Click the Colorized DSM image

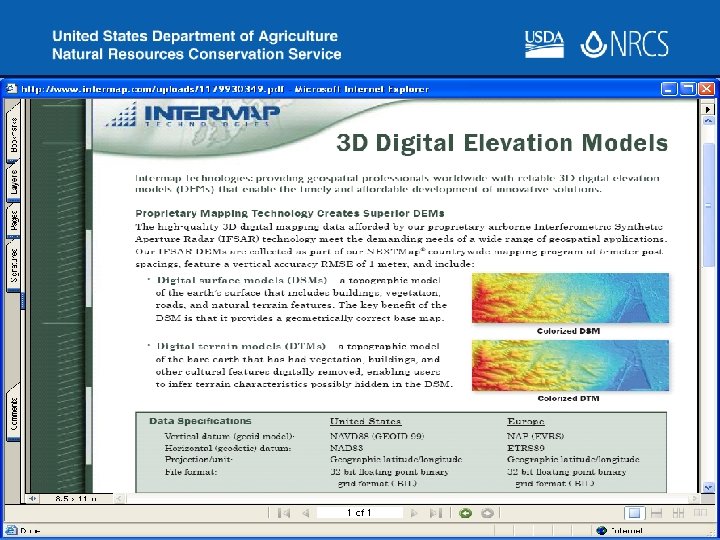tap(570, 298)
